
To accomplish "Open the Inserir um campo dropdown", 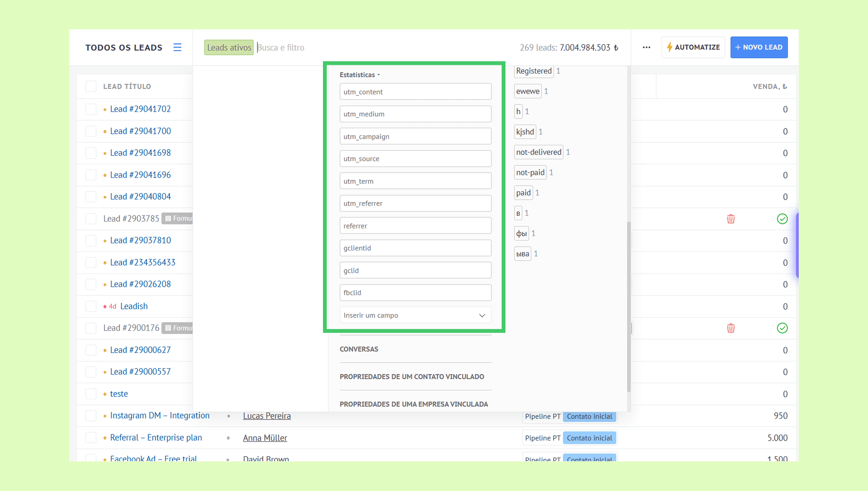I will [415, 315].
